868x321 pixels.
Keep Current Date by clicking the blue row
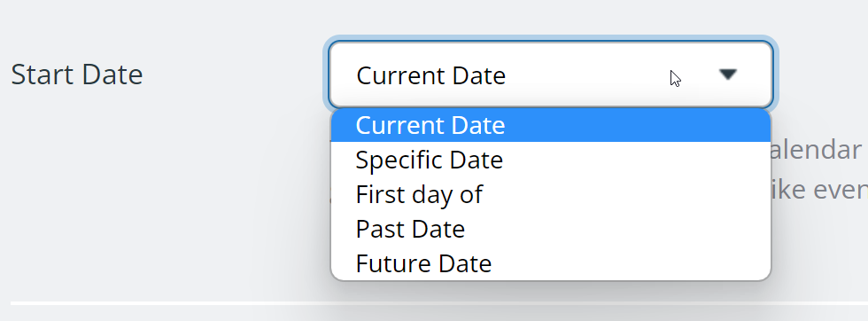[551, 125]
